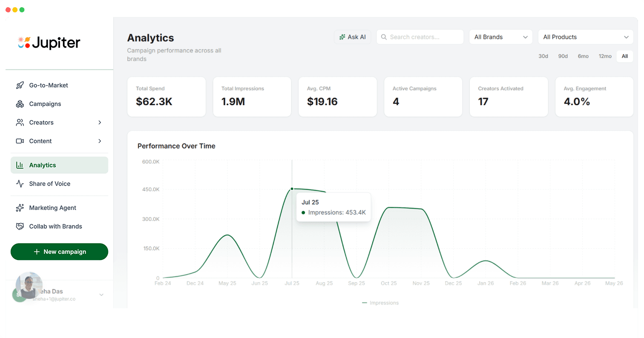Open the All Brands dropdown
Screen dimensions: 644x338
[x=500, y=37]
